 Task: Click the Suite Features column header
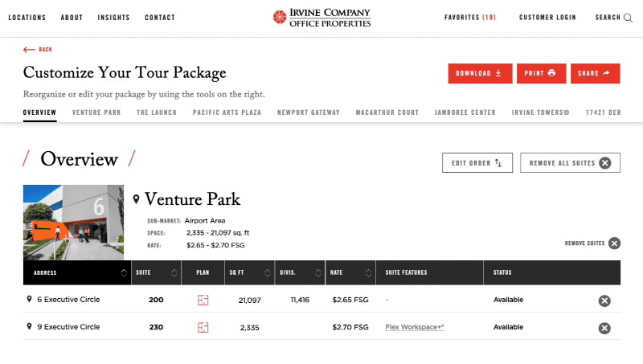[x=407, y=272]
